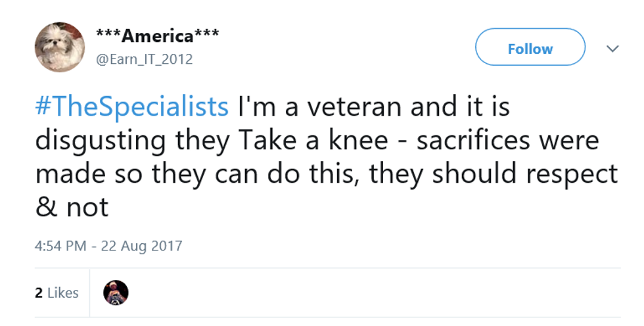Click the 4:54 PM tweet time
Screen dimensions: 644x326
tap(61, 246)
